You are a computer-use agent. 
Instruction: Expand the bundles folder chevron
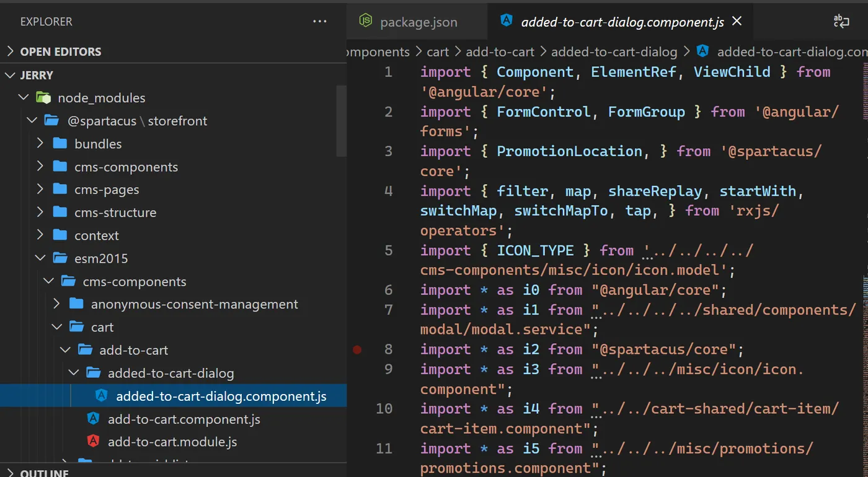coord(40,143)
